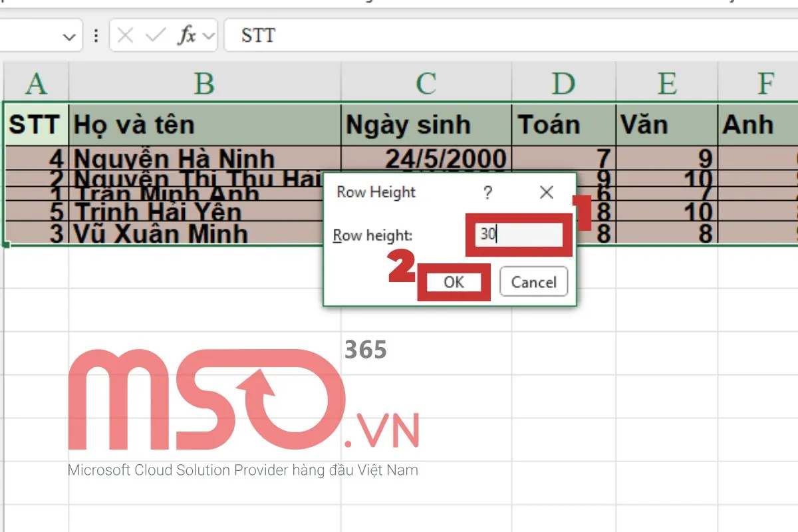The height and width of the screenshot is (532, 798).
Task: Click the enter checkmark in formula bar
Action: click(155, 36)
